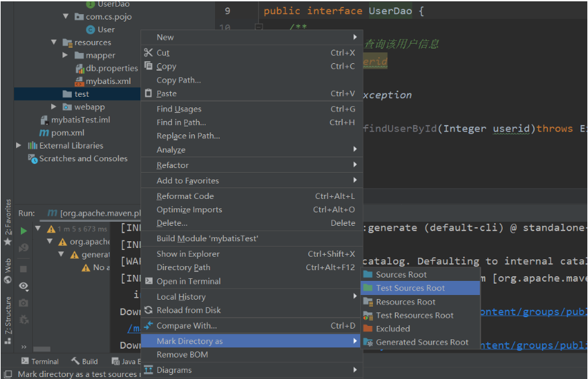Click the tool windows toggle in status bar

tap(7, 374)
